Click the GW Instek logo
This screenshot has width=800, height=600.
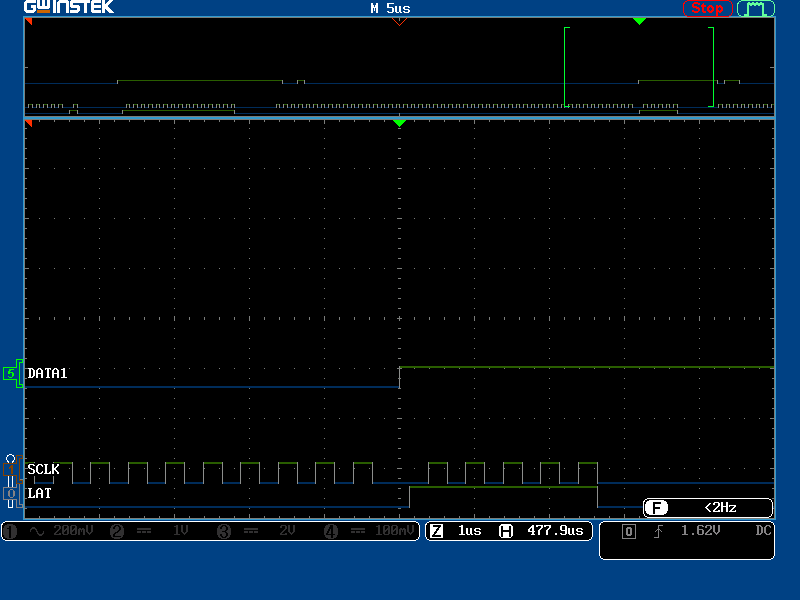point(69,7)
